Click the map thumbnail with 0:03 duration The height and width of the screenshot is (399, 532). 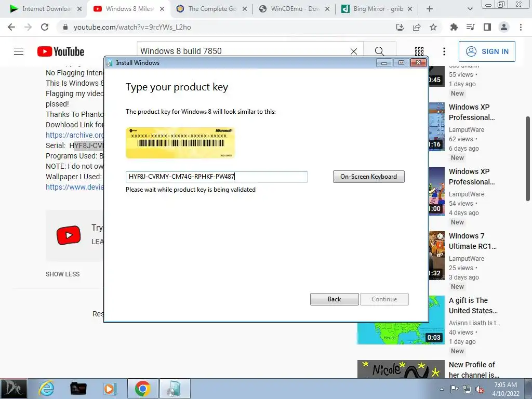point(401,334)
